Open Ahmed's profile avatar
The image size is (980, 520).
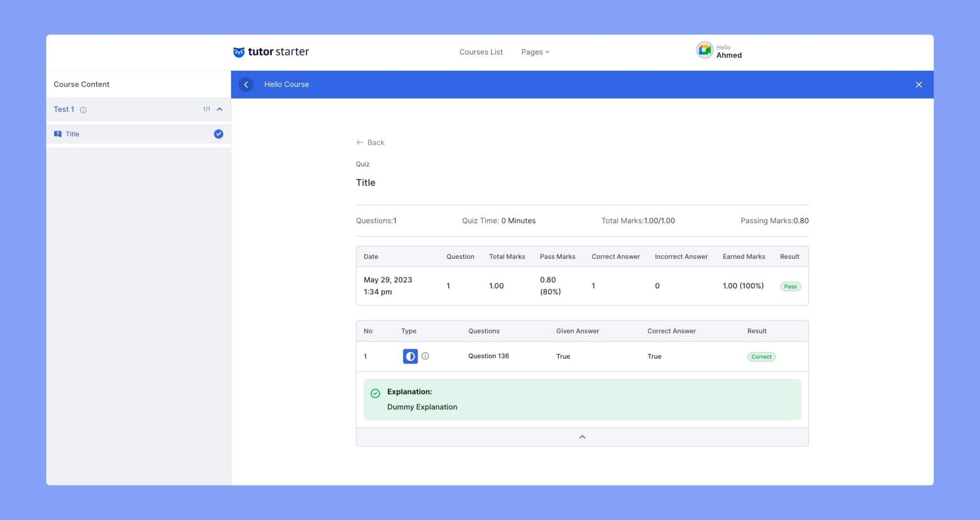pos(704,50)
